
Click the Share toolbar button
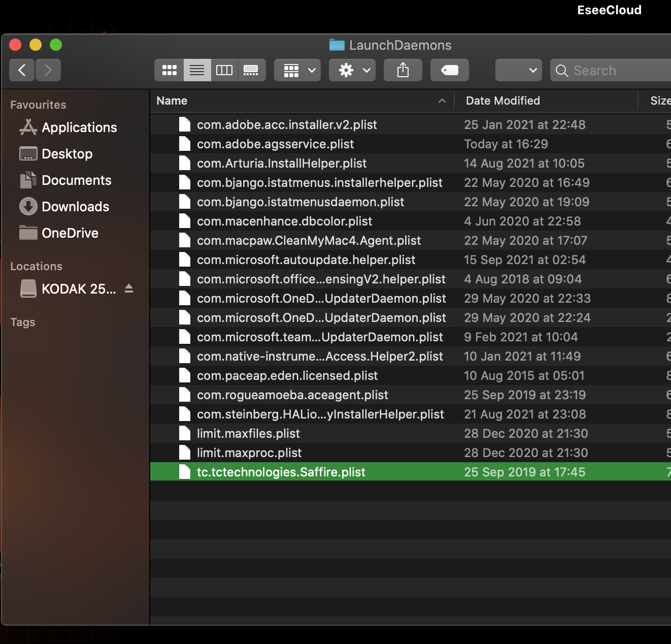point(403,70)
